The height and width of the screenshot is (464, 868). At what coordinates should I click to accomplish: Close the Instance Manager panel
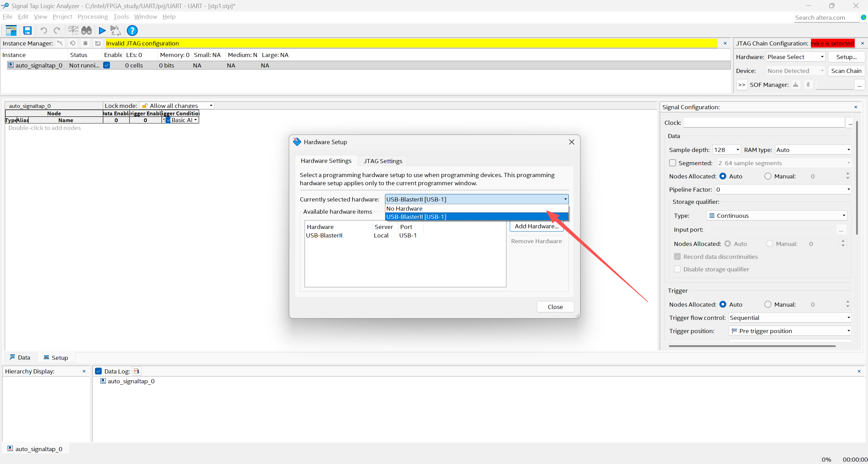point(725,43)
